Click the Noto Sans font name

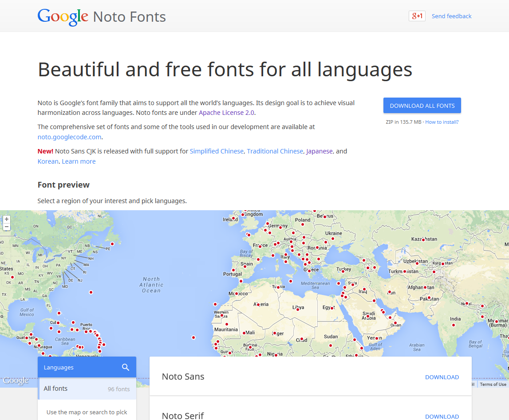point(183,377)
